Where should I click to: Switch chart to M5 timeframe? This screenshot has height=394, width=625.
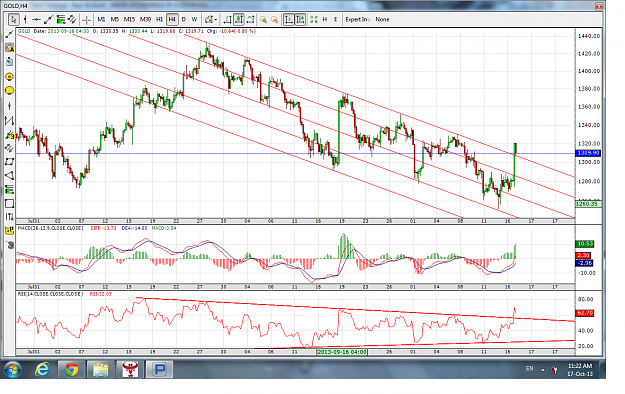114,19
